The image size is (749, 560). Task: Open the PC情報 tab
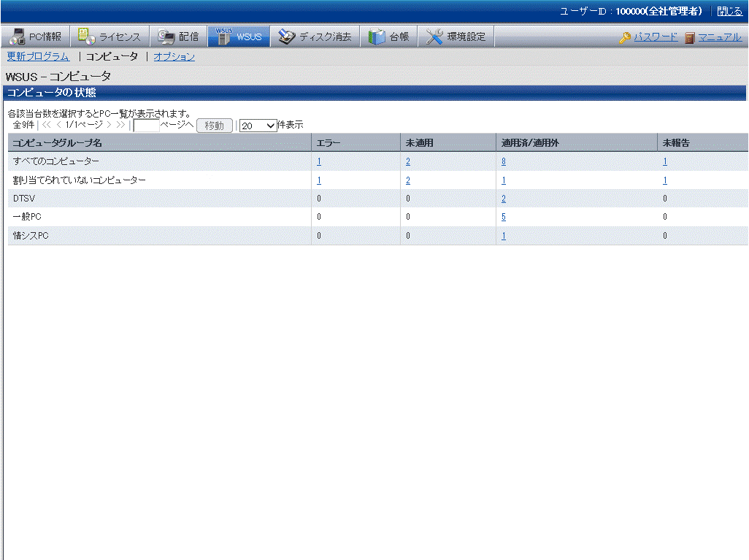(x=36, y=37)
